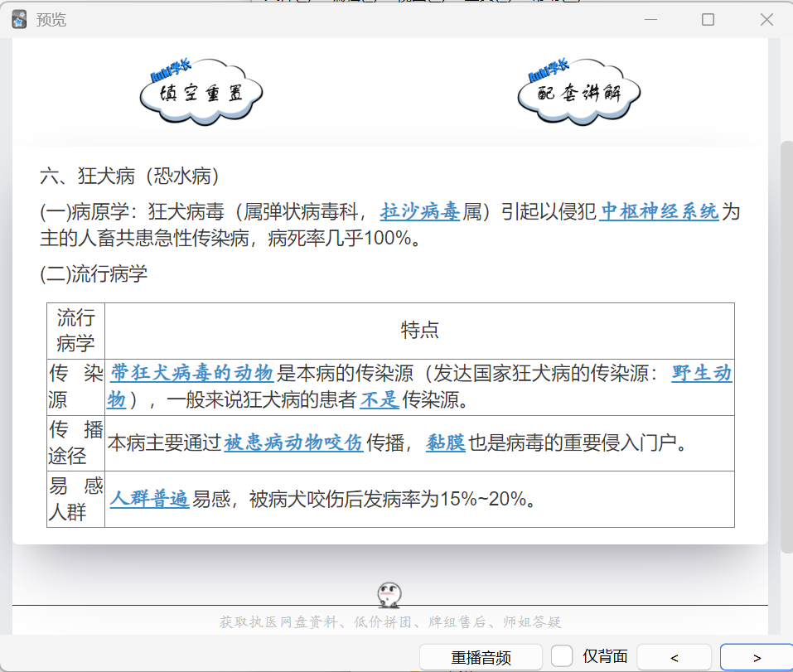This screenshot has width=793, height=672.
Task: Click the cloze answer 中枢神经系统
Action: click(x=659, y=211)
